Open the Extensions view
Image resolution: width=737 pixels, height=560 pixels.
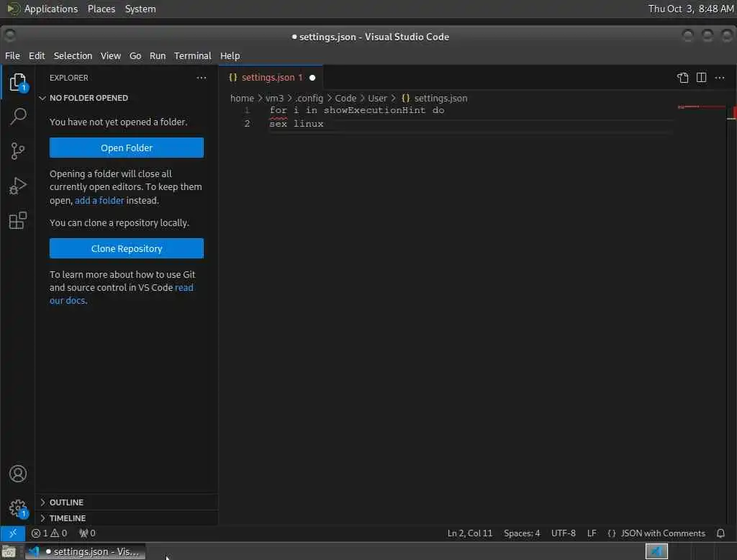tap(18, 220)
